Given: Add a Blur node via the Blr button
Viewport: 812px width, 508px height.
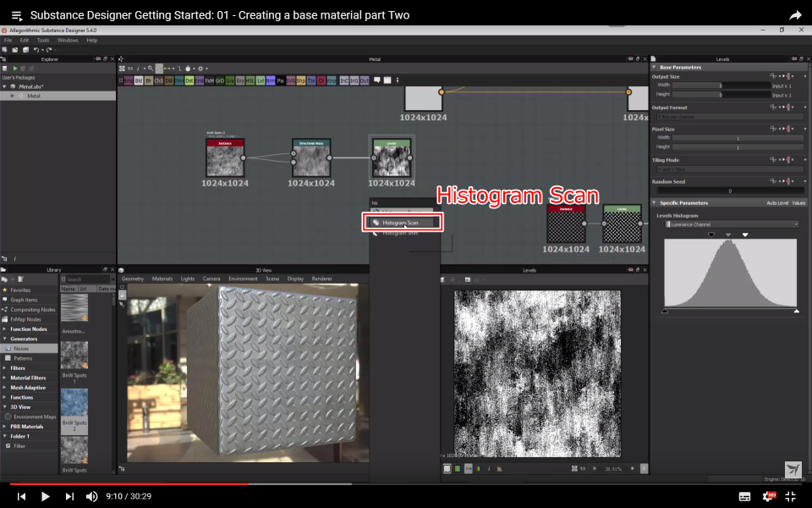Looking at the screenshot, I should tap(149, 81).
